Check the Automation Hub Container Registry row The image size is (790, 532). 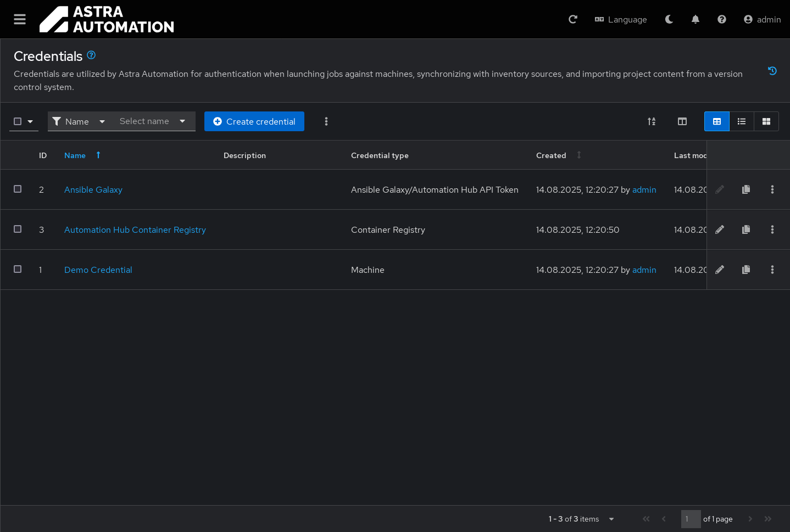pyautogui.click(x=18, y=229)
